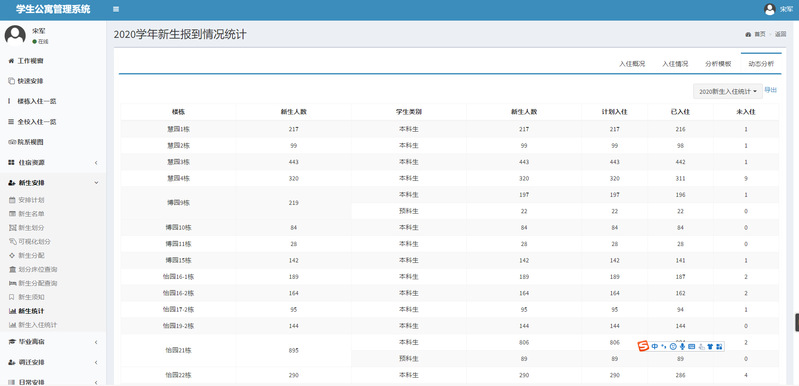Open the 2020新生入住统计 dropdown
The height and width of the screenshot is (386, 799).
click(x=728, y=91)
